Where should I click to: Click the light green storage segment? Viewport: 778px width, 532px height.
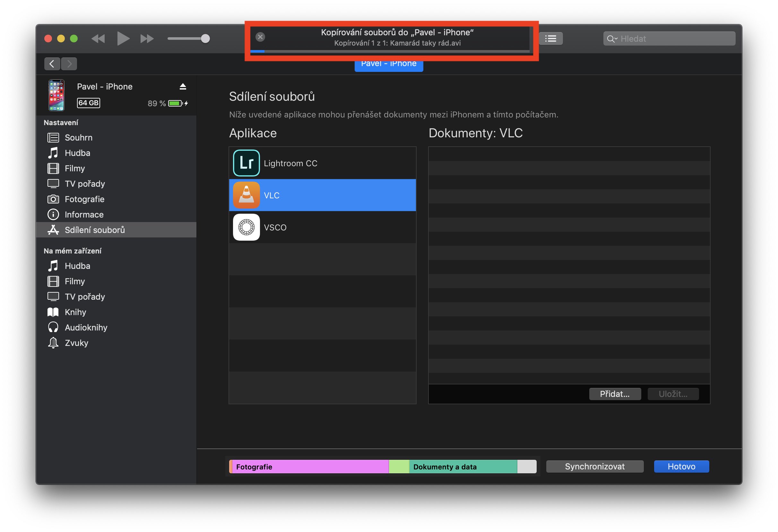click(399, 467)
